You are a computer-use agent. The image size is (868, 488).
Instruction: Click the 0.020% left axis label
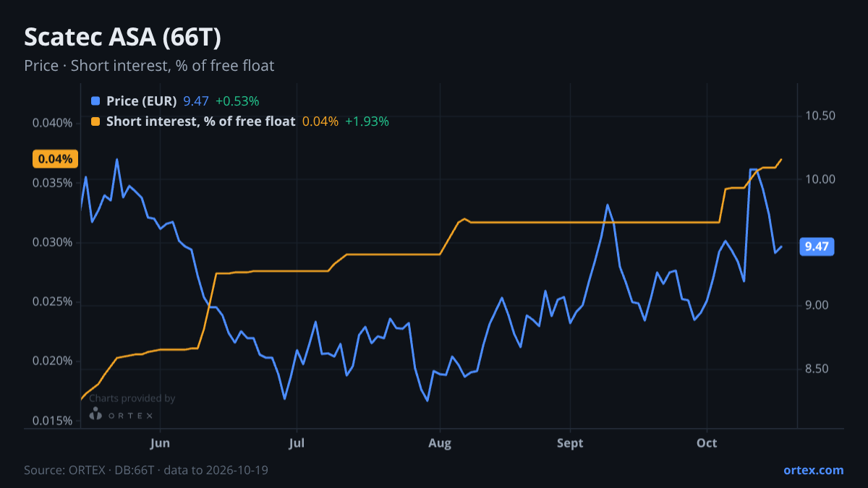tap(53, 361)
